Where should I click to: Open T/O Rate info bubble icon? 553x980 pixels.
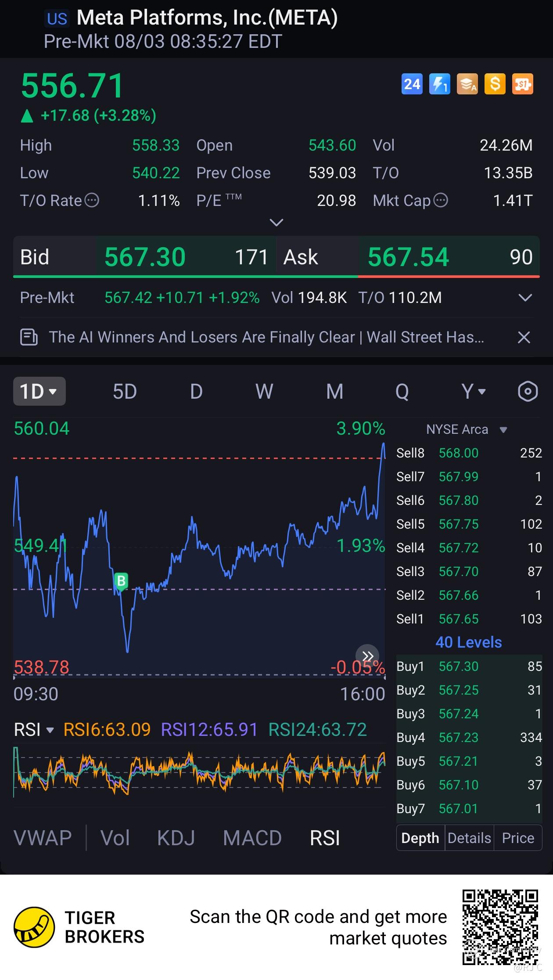pyautogui.click(x=92, y=200)
